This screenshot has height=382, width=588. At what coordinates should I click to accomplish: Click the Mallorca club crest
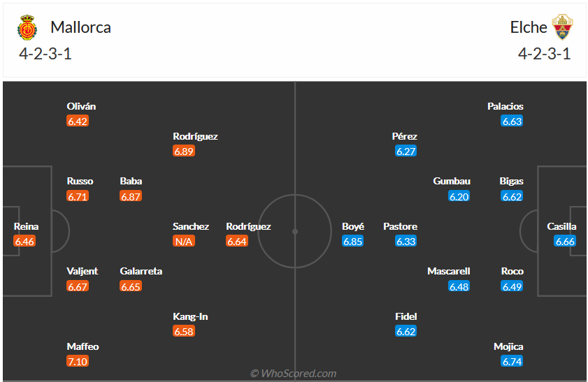(26, 28)
